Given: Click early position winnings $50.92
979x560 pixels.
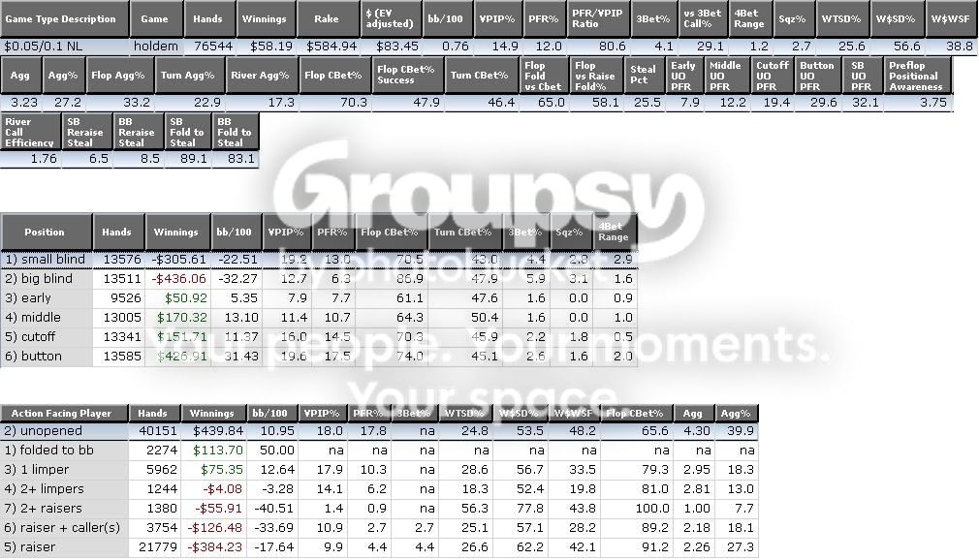Looking at the screenshot, I should (186, 297).
